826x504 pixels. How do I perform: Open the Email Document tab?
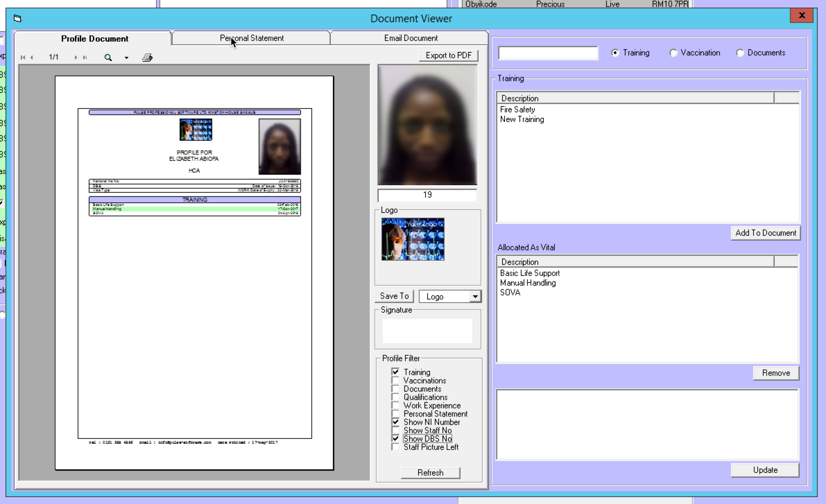click(411, 38)
